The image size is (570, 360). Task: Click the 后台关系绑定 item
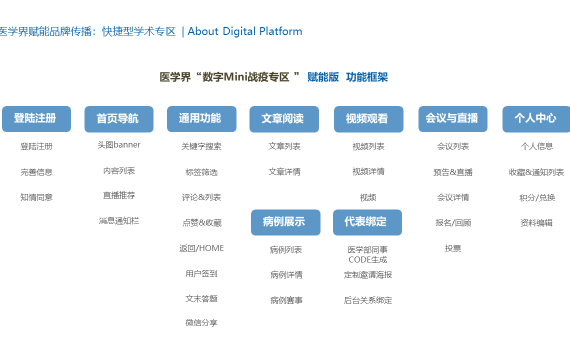[368, 300]
